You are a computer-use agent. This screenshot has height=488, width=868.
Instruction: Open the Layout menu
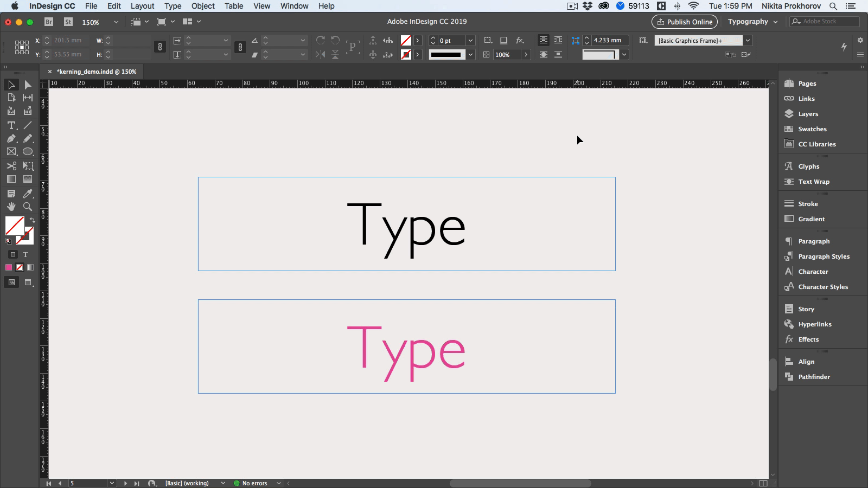142,6
